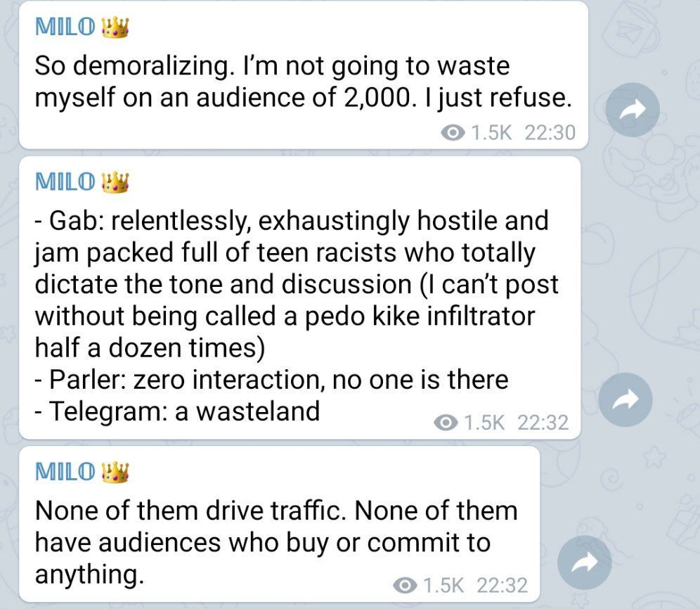Click the 22:32 timestamp on the 'commit to anything' message
Screen dimensions: 700x609
[x=503, y=585]
